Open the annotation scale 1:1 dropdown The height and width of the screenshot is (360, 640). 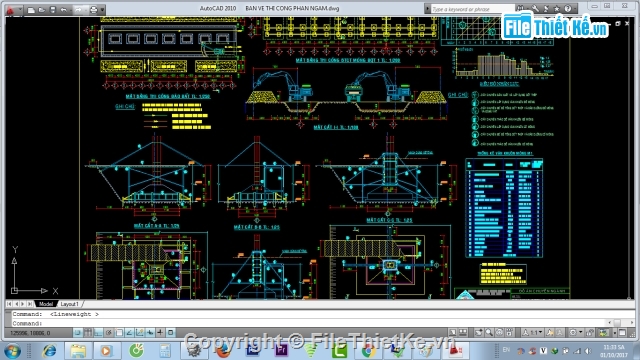pyautogui.click(x=533, y=333)
